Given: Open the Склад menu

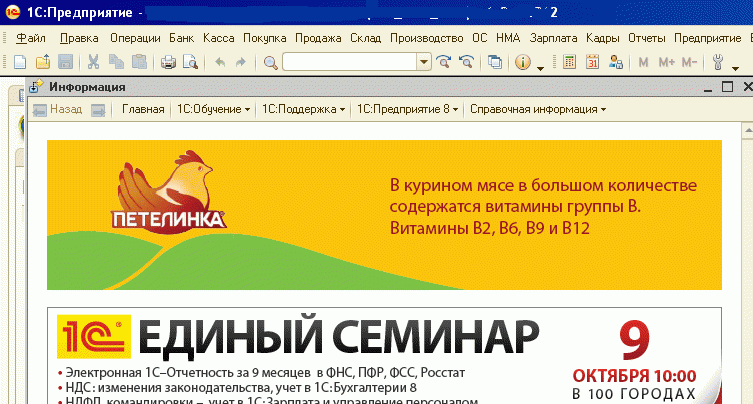Looking at the screenshot, I should (365, 38).
